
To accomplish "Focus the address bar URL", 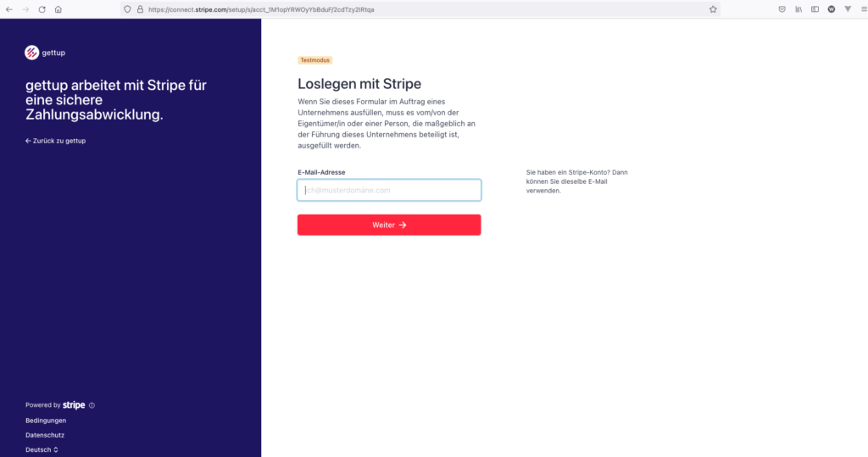I will [x=261, y=9].
